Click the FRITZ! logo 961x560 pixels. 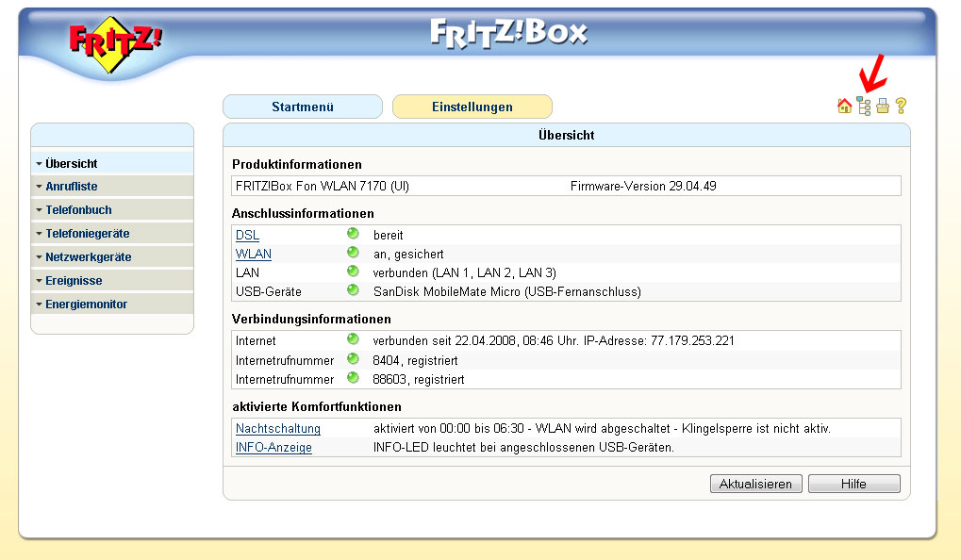click(115, 42)
